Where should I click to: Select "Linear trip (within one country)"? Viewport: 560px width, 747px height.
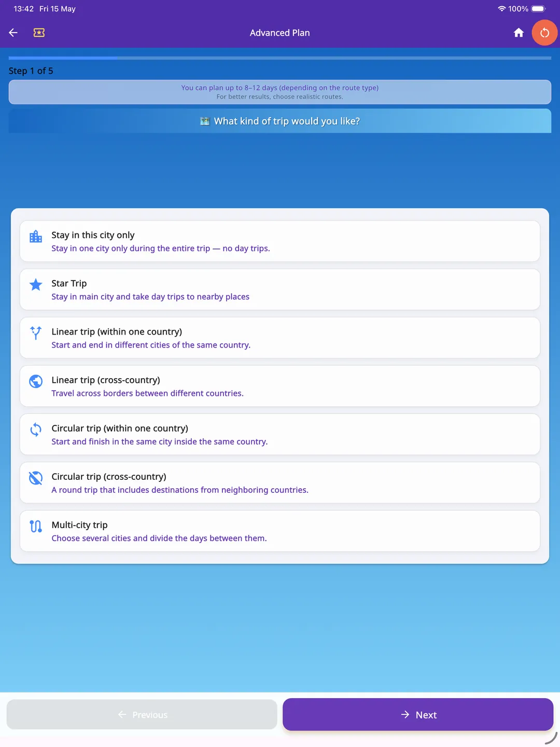(280, 338)
